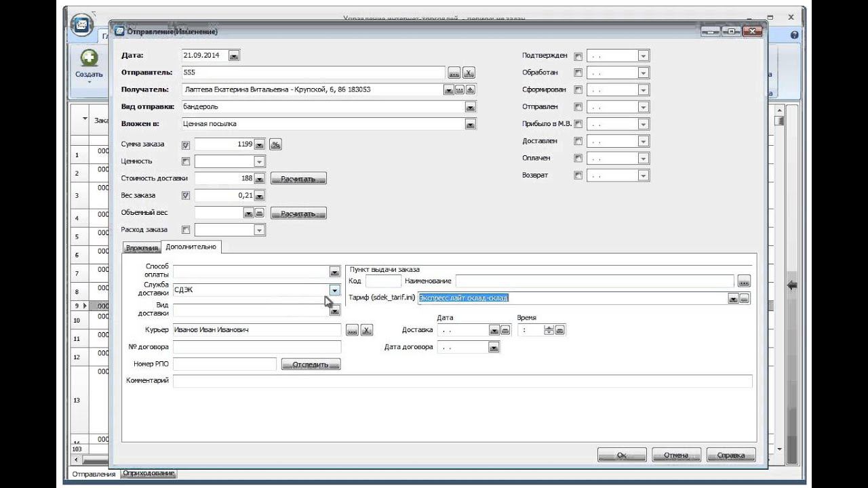The height and width of the screenshot is (488, 868).
Task: Open the calculator button of Объемный вес
Action: pos(249,213)
